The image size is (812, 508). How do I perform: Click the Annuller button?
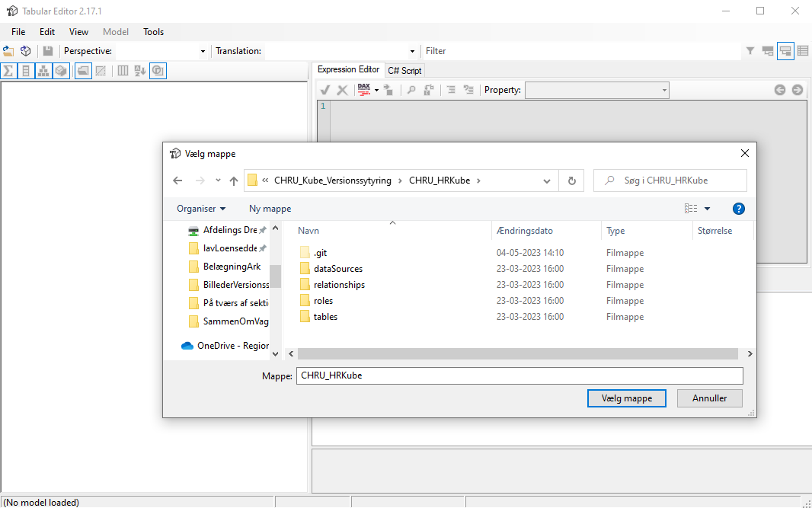709,398
